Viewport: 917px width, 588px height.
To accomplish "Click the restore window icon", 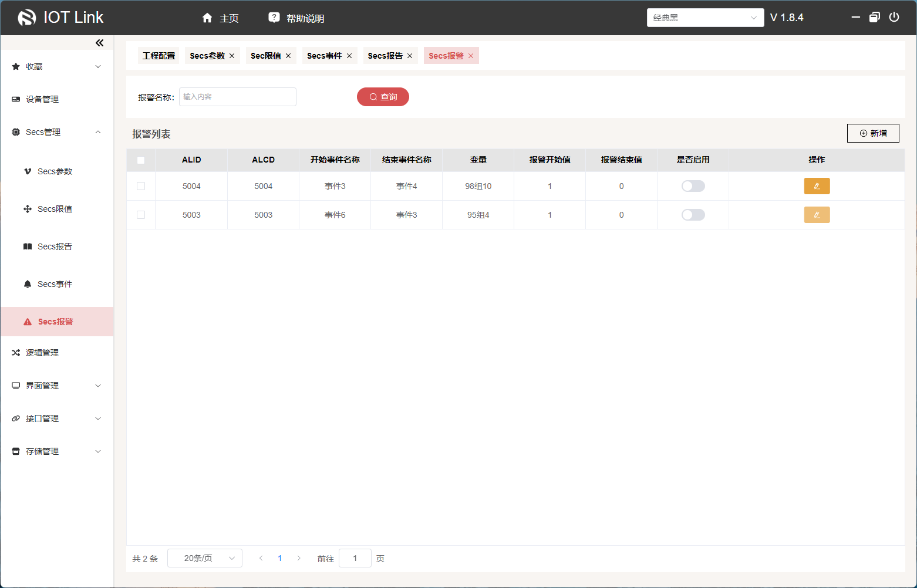I will pos(875,17).
